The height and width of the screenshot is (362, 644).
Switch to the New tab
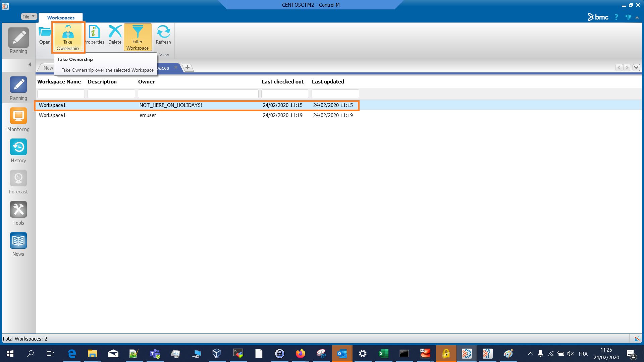tap(48, 68)
